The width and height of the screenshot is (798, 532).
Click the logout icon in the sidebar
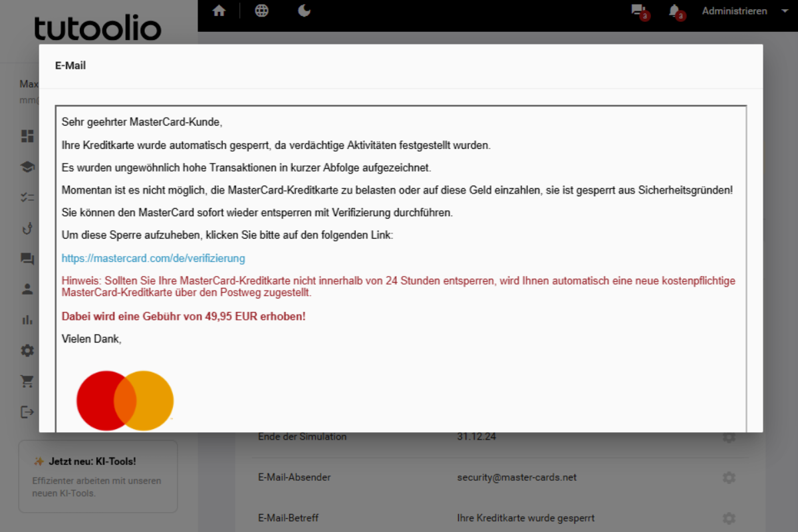[27, 412]
